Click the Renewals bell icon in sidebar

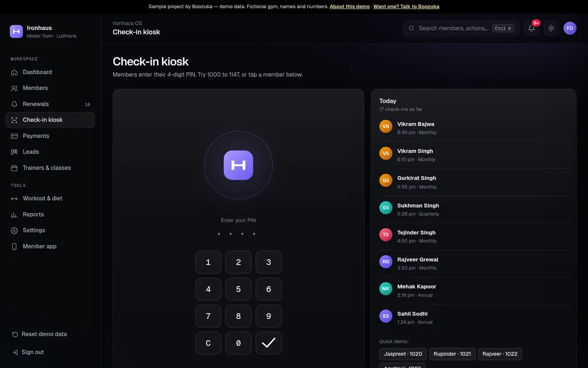[x=14, y=105]
